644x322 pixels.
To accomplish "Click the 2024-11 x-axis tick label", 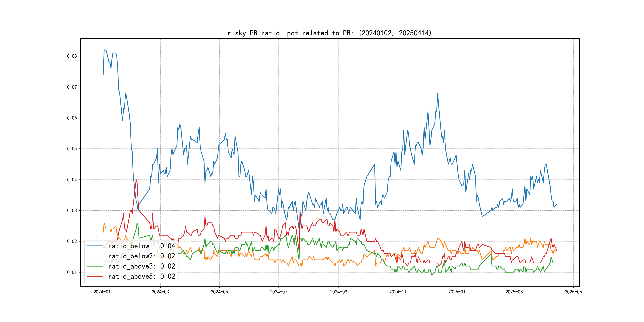I will coord(398,292).
